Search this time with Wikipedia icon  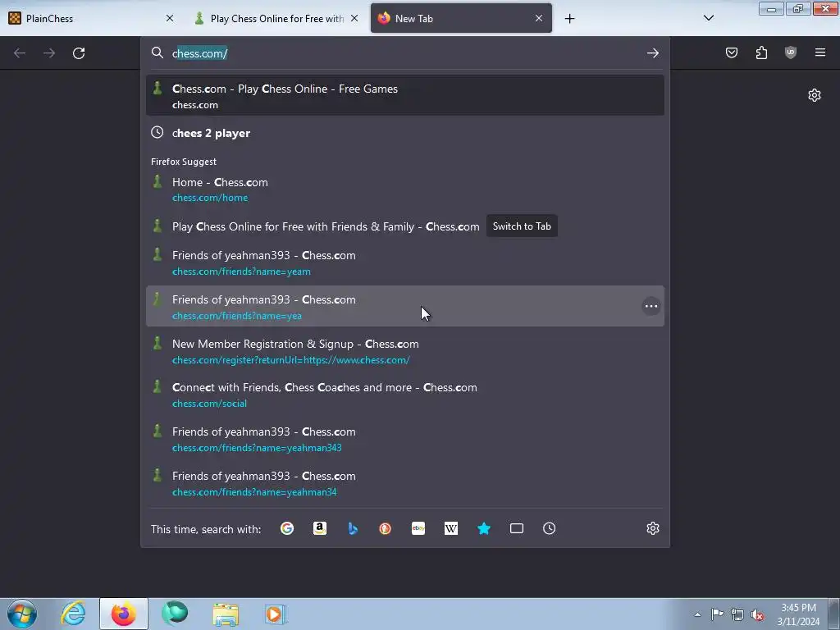click(451, 529)
